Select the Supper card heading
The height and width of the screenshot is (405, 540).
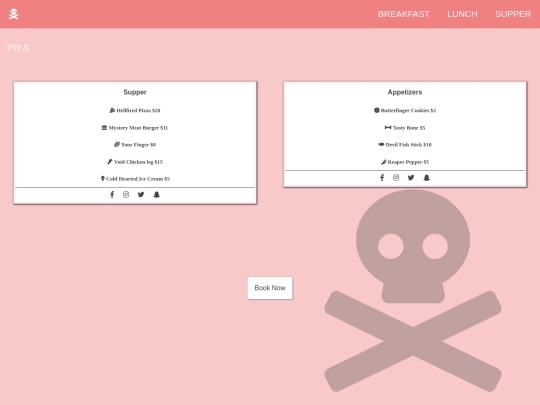pos(135,92)
